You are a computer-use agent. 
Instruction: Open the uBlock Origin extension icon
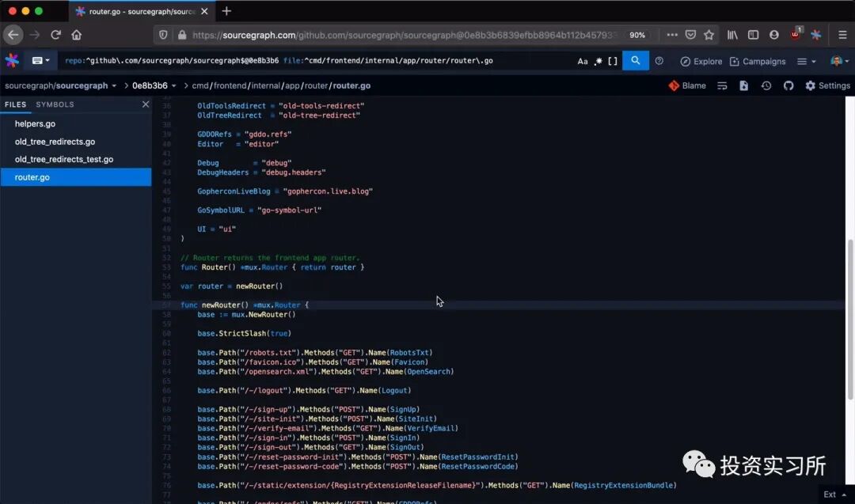pos(796,34)
